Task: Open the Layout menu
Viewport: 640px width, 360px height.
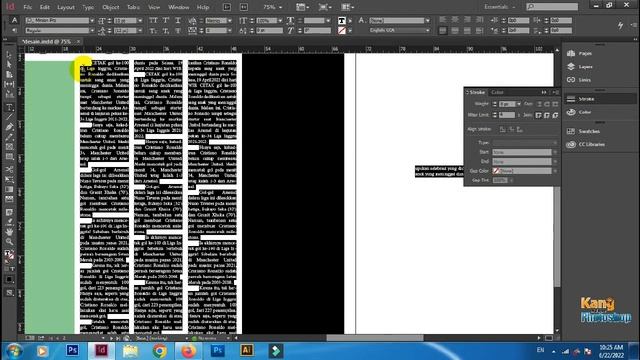Action: pos(66,7)
